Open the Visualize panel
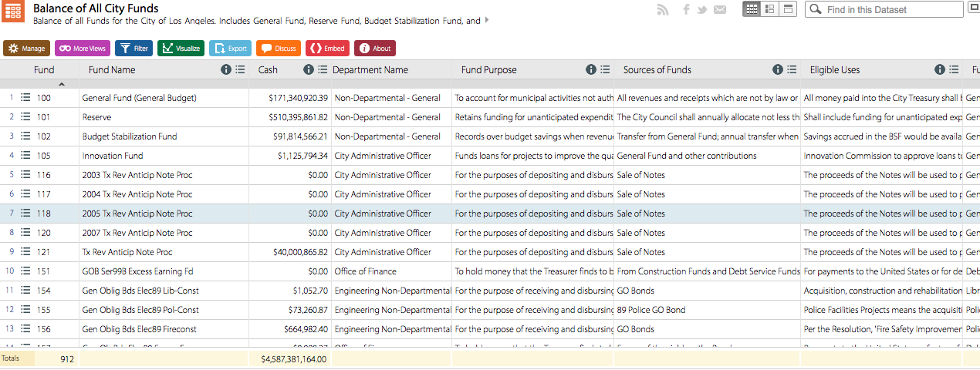The image size is (980, 370). coord(181,49)
